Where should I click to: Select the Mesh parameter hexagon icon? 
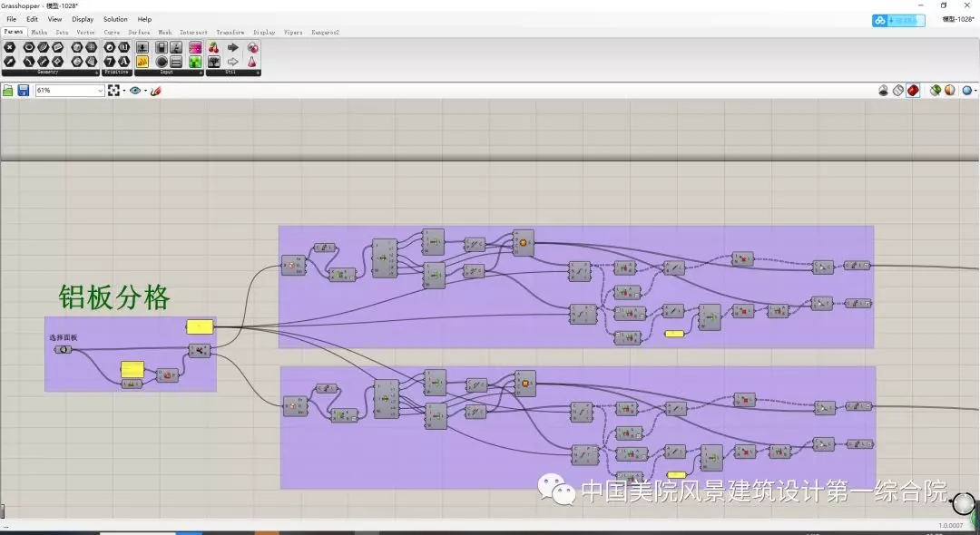click(x=92, y=47)
